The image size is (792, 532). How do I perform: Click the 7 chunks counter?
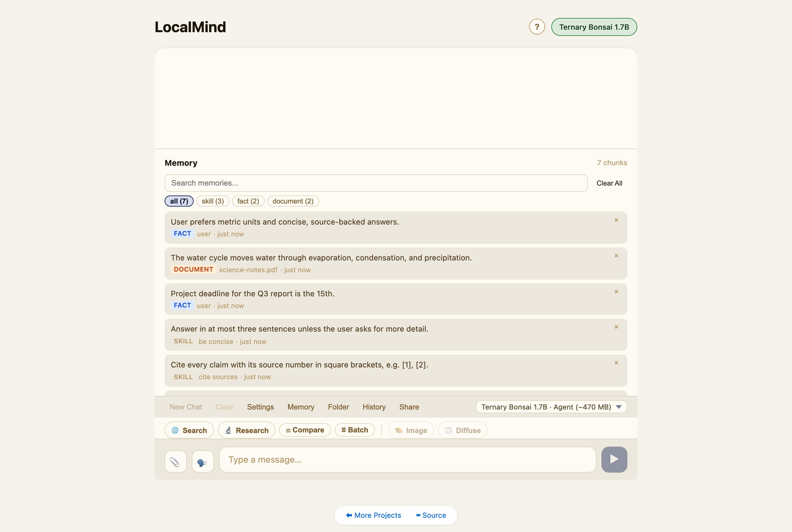pyautogui.click(x=612, y=163)
